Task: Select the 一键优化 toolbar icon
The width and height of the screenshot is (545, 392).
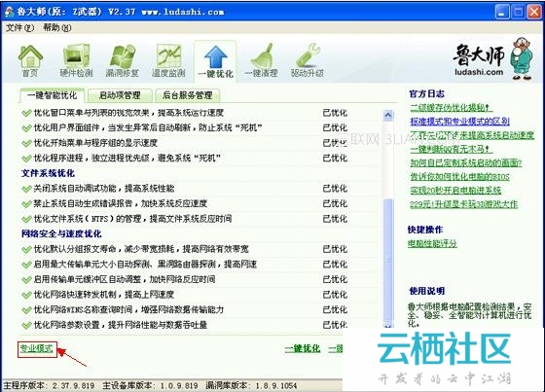Action: coord(215,61)
